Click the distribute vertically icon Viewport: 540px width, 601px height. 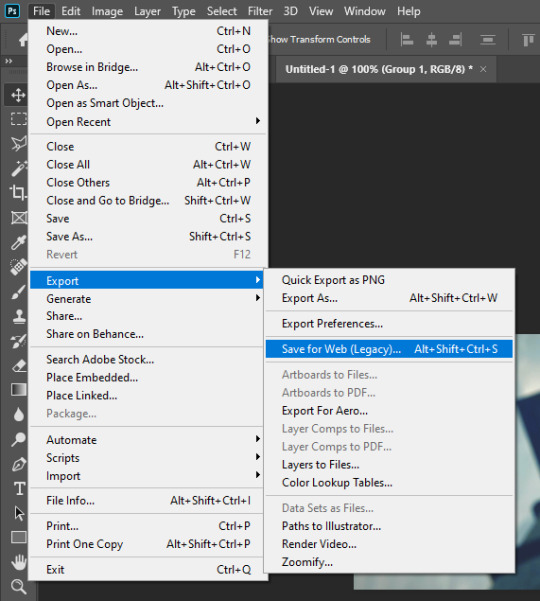coord(487,39)
